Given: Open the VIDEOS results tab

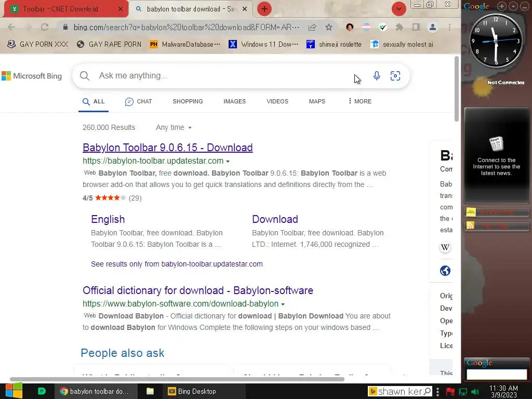Looking at the screenshot, I should click(277, 101).
